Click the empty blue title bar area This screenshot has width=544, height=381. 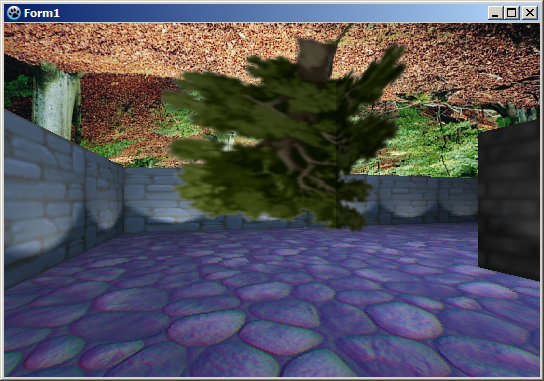[271, 13]
